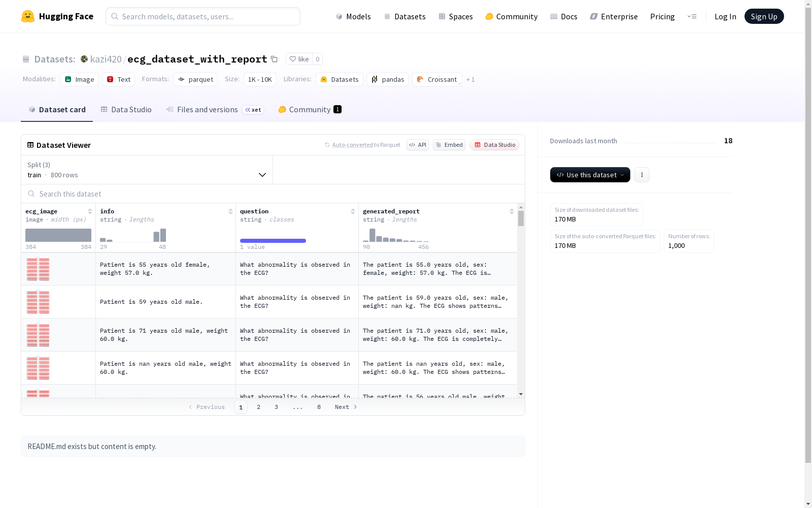Open Data Studio from the viewer header
Image resolution: width=812 pixels, height=508 pixels.
coord(495,145)
